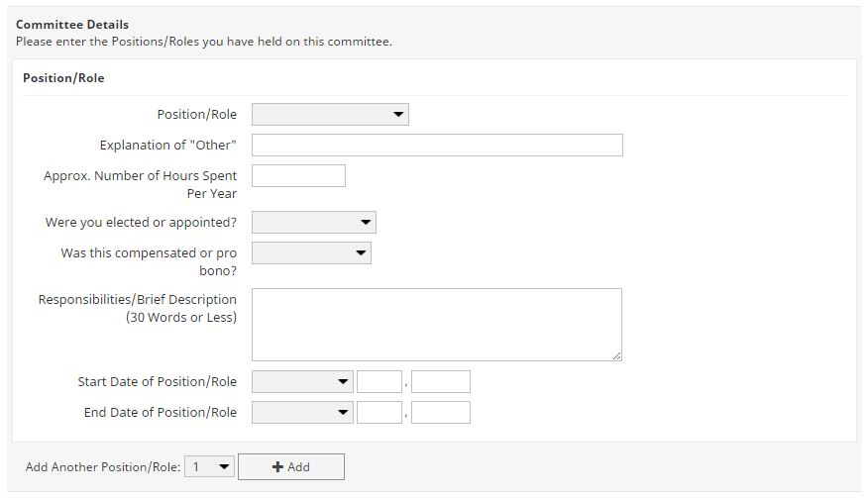Focus the Approx. Number of Hours field
The width and height of the screenshot is (868, 498).
(298, 176)
